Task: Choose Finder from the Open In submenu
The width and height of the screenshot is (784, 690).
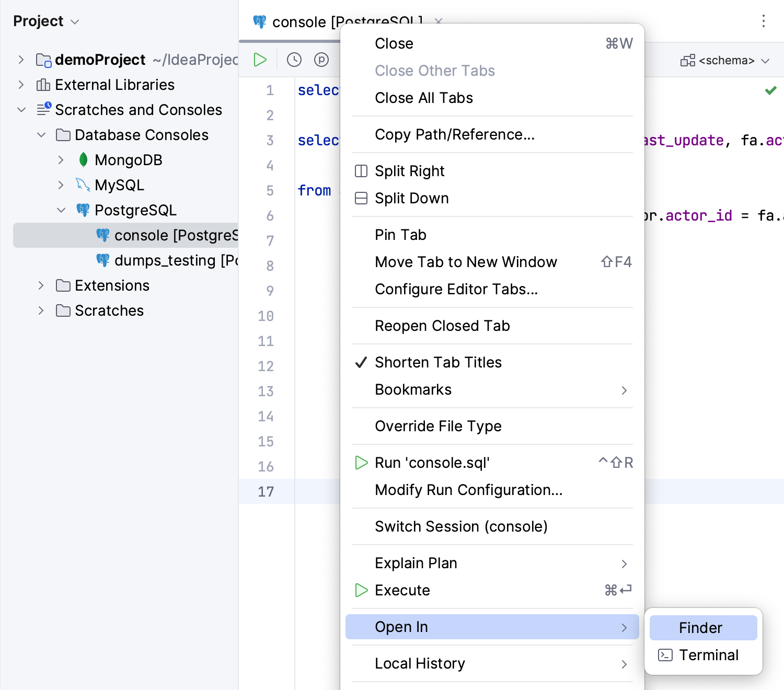Action: (x=700, y=627)
